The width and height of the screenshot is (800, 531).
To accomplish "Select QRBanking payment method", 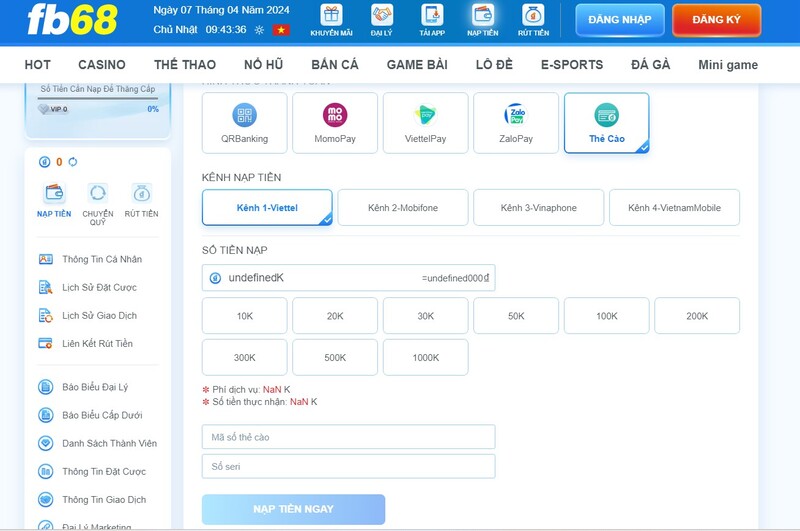I will coord(244,123).
